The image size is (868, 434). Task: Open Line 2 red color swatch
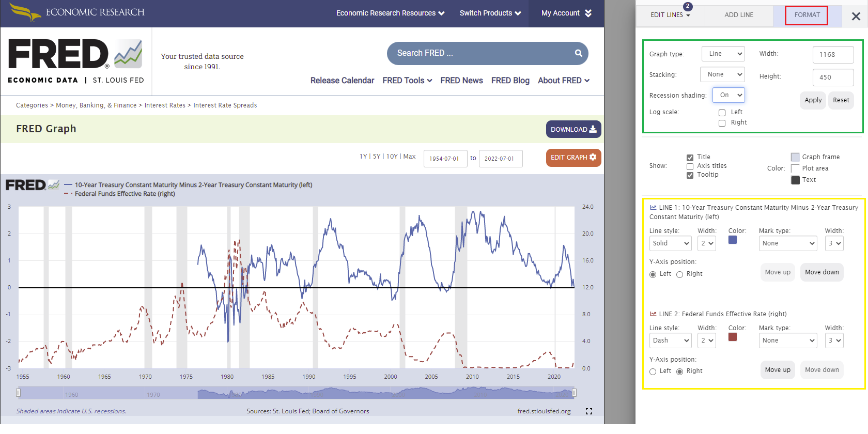pyautogui.click(x=733, y=337)
